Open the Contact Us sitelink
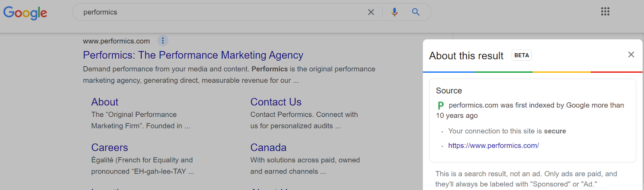The height and width of the screenshot is (190, 644). tap(276, 102)
